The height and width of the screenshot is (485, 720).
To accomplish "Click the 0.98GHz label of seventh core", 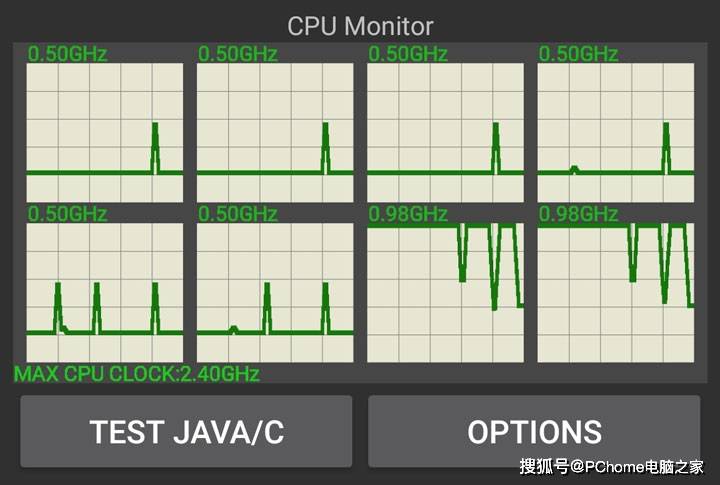I will tap(408, 213).
